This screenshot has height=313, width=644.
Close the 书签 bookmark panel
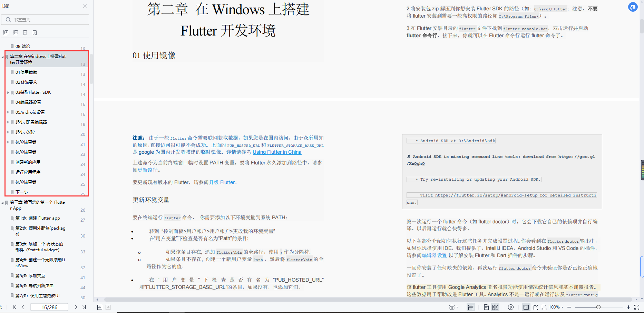pos(85,6)
